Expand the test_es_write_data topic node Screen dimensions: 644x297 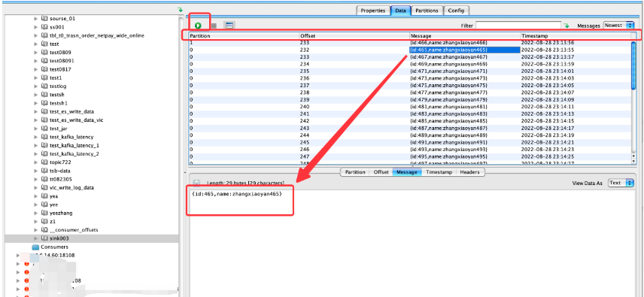[35, 111]
